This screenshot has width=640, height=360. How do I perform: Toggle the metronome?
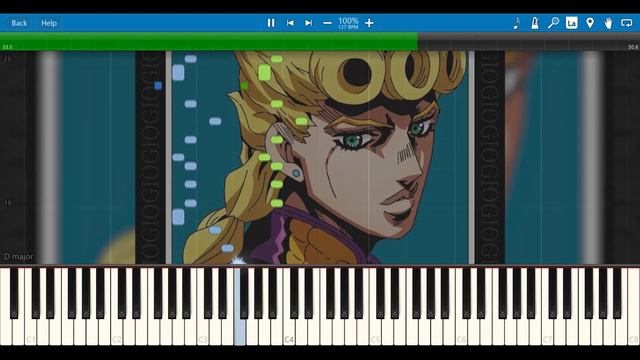click(x=535, y=23)
